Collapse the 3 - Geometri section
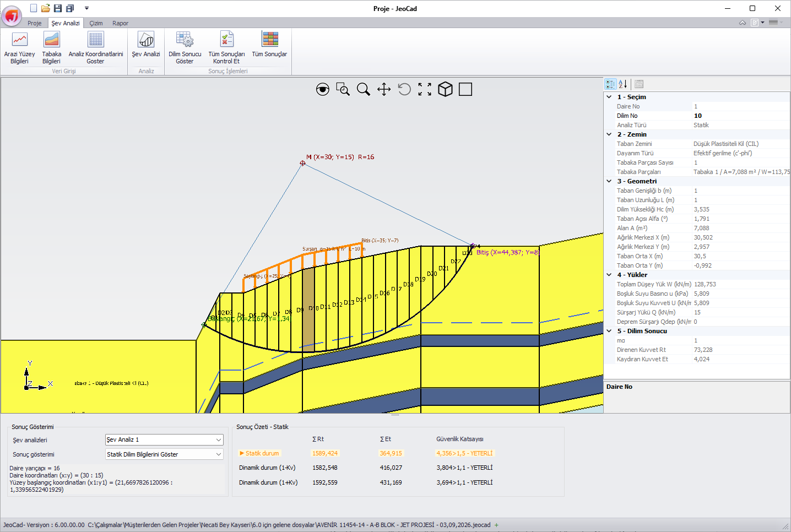The width and height of the screenshot is (791, 532). coord(609,181)
